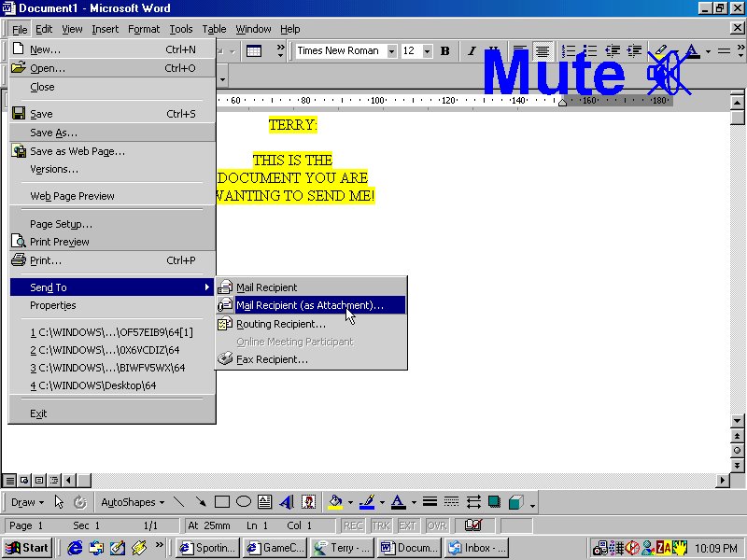The height and width of the screenshot is (560, 747).
Task: Expand more buttons chevron beside table icon
Action: [x=280, y=51]
